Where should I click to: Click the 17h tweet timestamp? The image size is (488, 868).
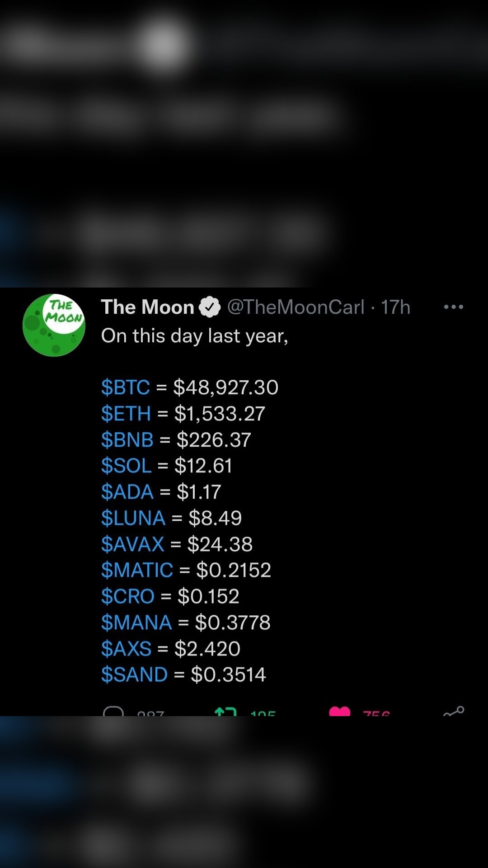pos(395,307)
